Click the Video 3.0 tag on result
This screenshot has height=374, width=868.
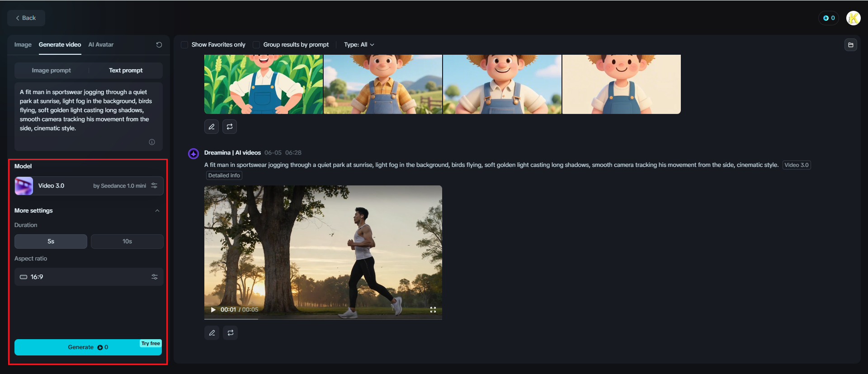(797, 165)
